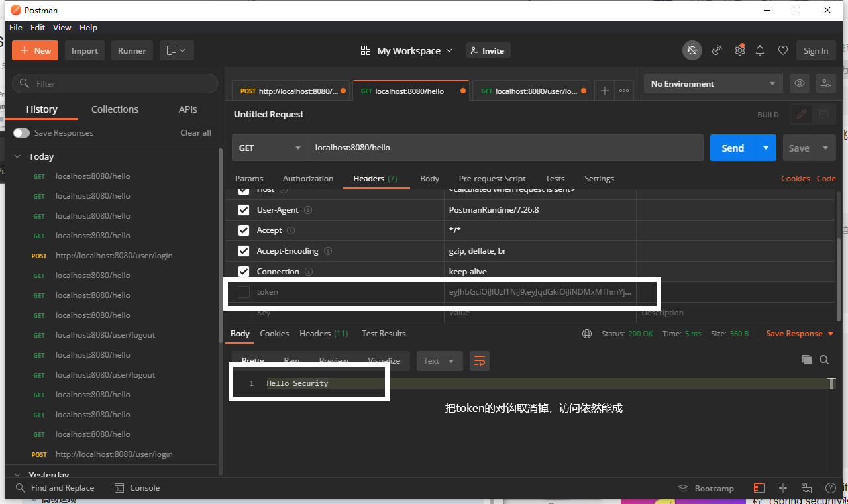
Task: Toggle line wrap icon in response body
Action: coord(480,361)
